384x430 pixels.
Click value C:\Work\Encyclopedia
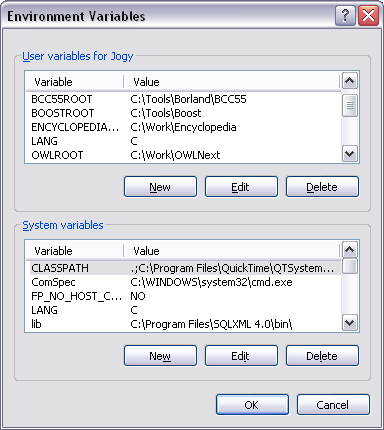pyautogui.click(x=183, y=127)
